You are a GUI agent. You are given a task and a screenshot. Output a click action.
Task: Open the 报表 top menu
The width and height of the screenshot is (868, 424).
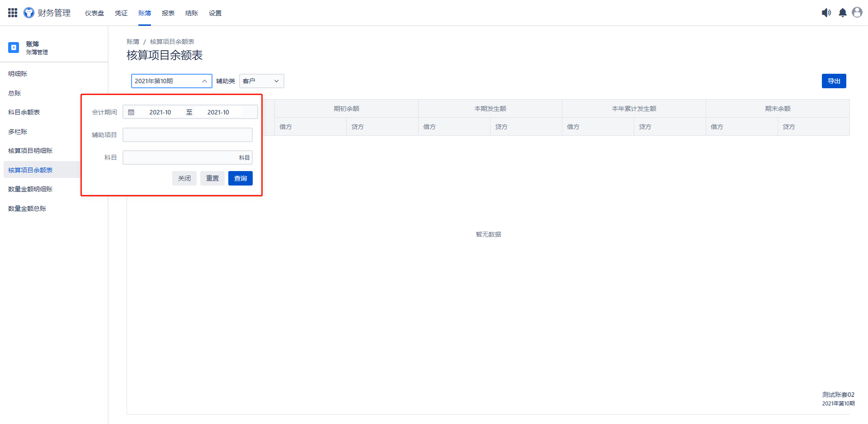point(168,13)
